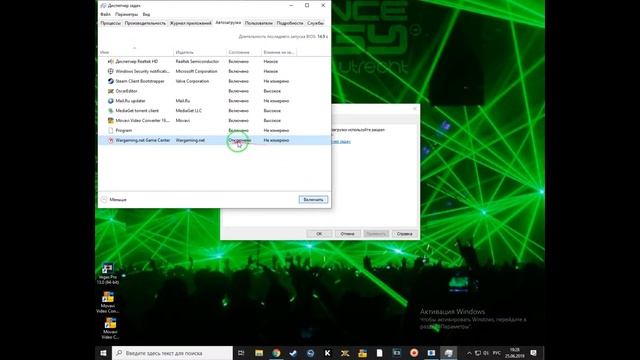640x360 pixels.
Task: Select the Автозагрузка tab
Action: coord(228,23)
